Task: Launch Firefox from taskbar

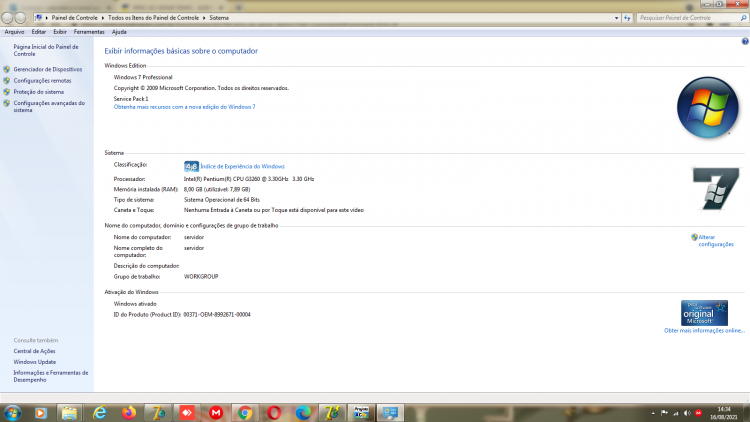Action: (x=128, y=413)
